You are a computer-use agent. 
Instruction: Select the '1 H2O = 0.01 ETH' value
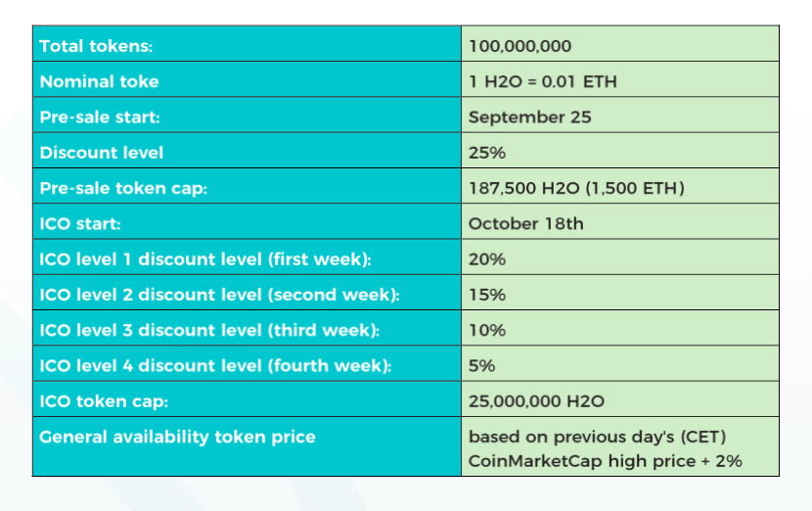(542, 81)
